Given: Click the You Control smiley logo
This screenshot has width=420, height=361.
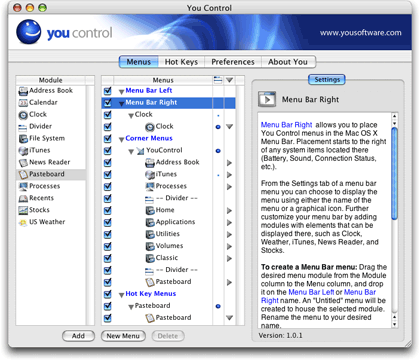Looking at the screenshot, I should pyautogui.click(x=29, y=32).
